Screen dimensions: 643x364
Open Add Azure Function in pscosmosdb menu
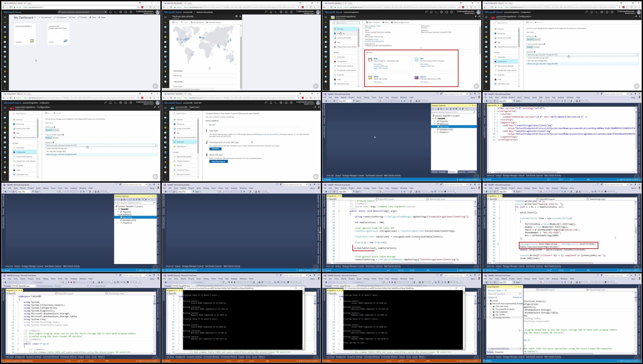click(x=184, y=175)
